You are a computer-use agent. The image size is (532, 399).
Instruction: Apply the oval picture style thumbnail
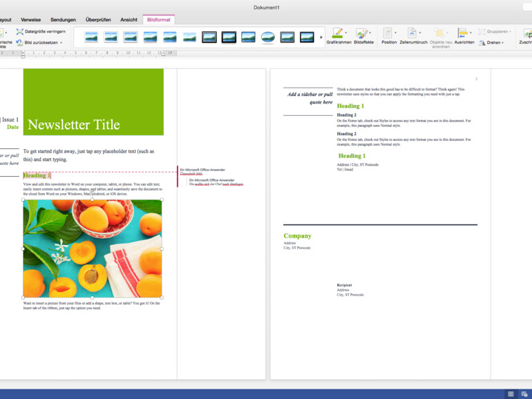267,37
